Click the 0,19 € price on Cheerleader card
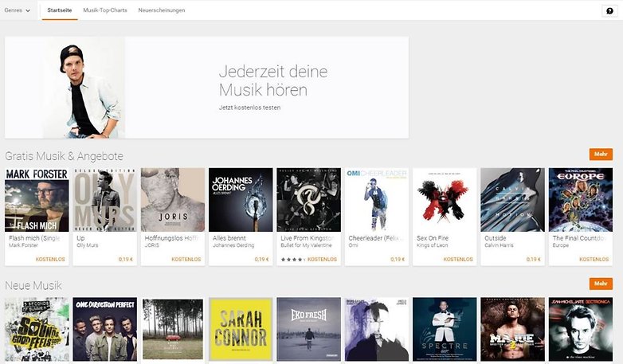 398,259
